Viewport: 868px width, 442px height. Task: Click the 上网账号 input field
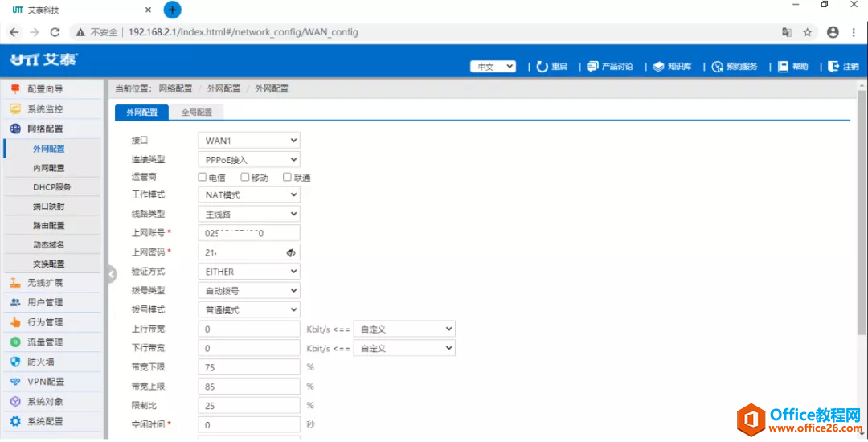(249, 233)
